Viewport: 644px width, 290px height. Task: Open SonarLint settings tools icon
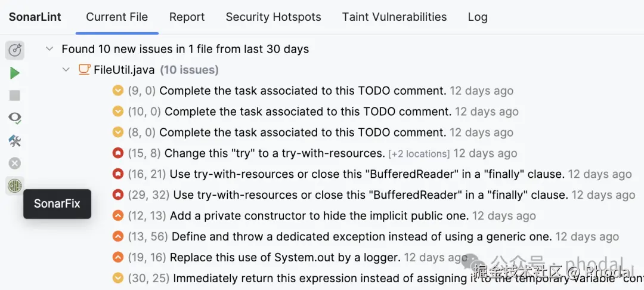15,141
